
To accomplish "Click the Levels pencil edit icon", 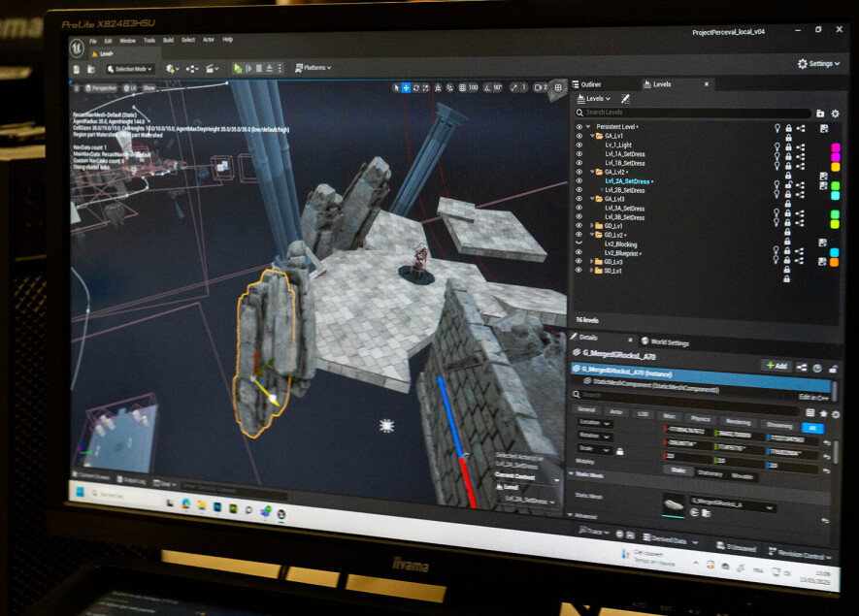I will (x=625, y=99).
